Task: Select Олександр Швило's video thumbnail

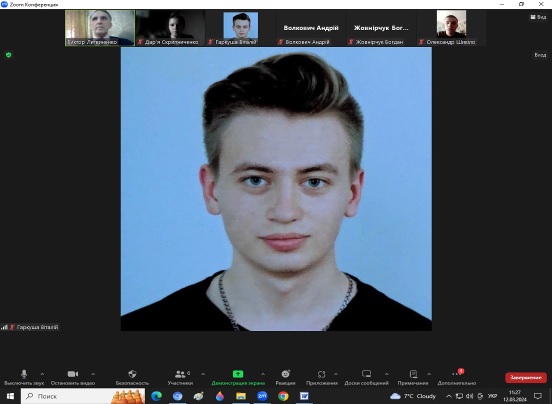Action: [x=451, y=28]
